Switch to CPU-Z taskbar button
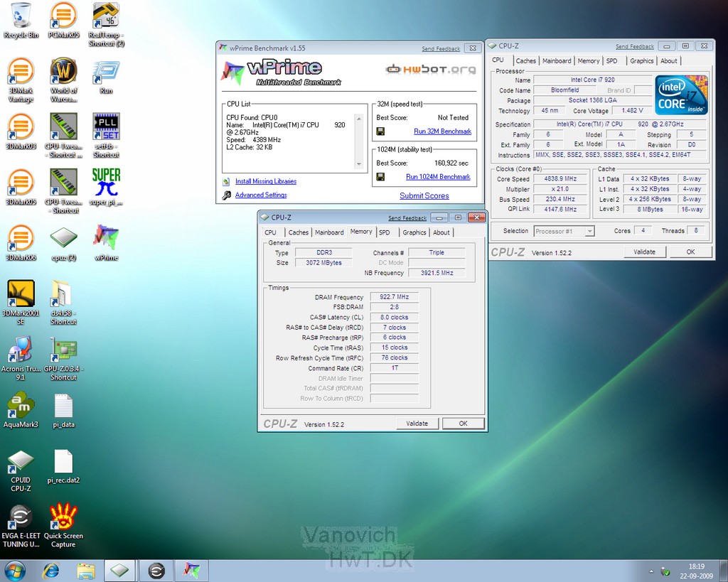This screenshot has width=728, height=582. click(119, 571)
